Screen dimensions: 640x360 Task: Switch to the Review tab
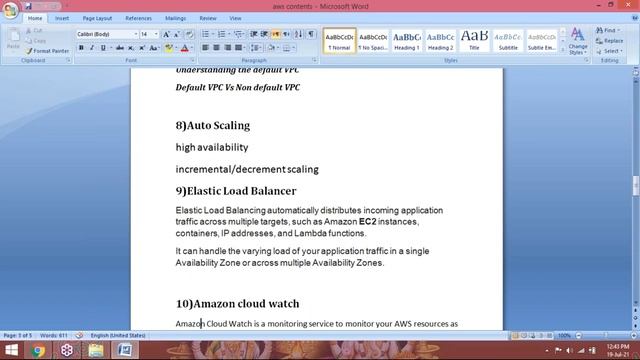tap(208, 18)
